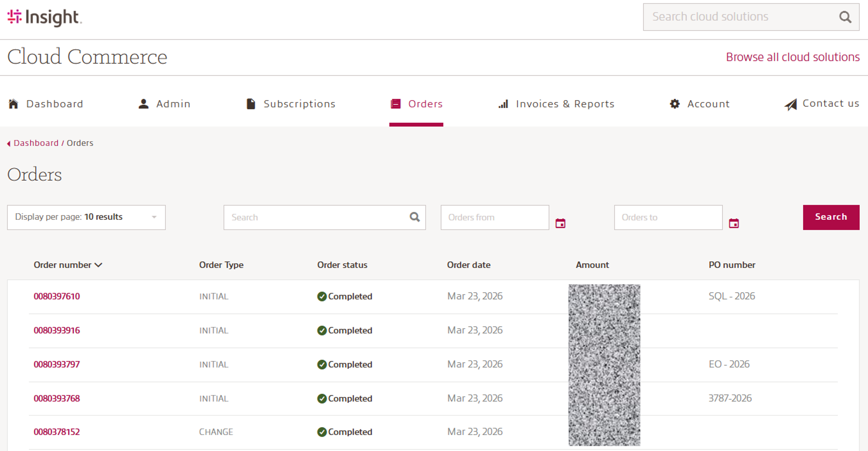Image resolution: width=868 pixels, height=451 pixels.
Task: Click the Dashboard home icon
Action: [13, 104]
